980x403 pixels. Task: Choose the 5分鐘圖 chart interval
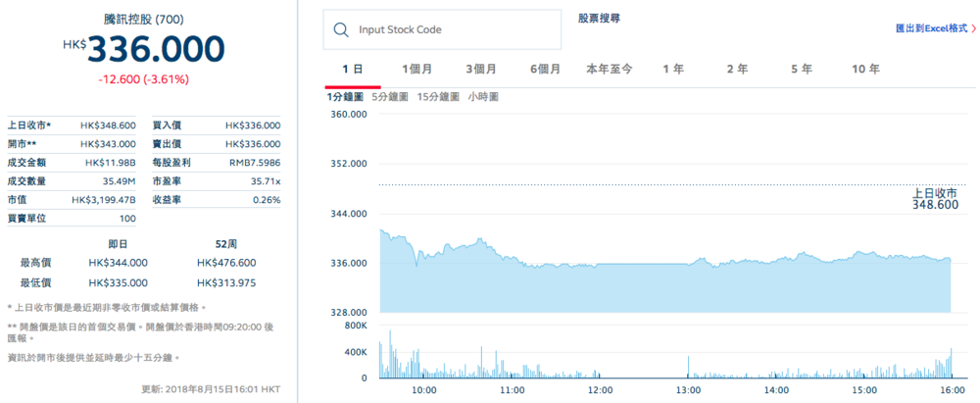[x=390, y=97]
